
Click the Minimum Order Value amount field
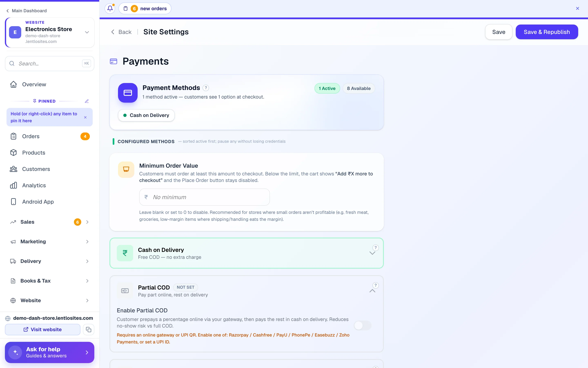(204, 197)
